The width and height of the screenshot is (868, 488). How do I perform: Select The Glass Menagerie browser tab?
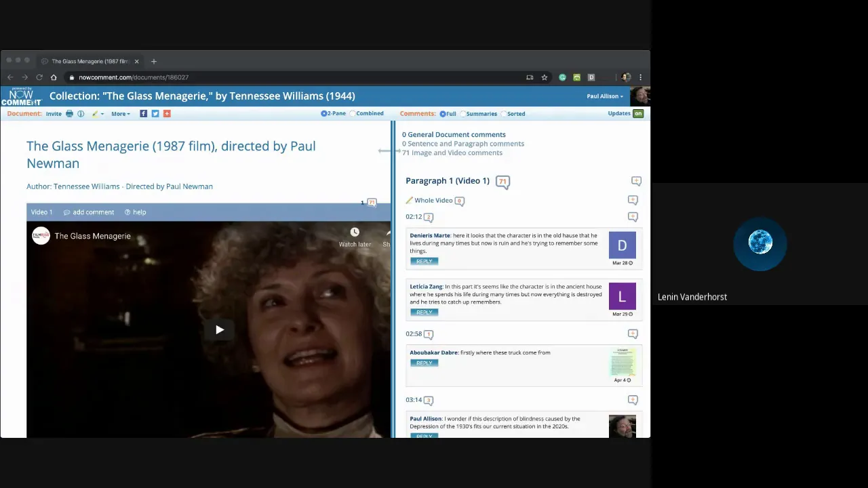90,62
